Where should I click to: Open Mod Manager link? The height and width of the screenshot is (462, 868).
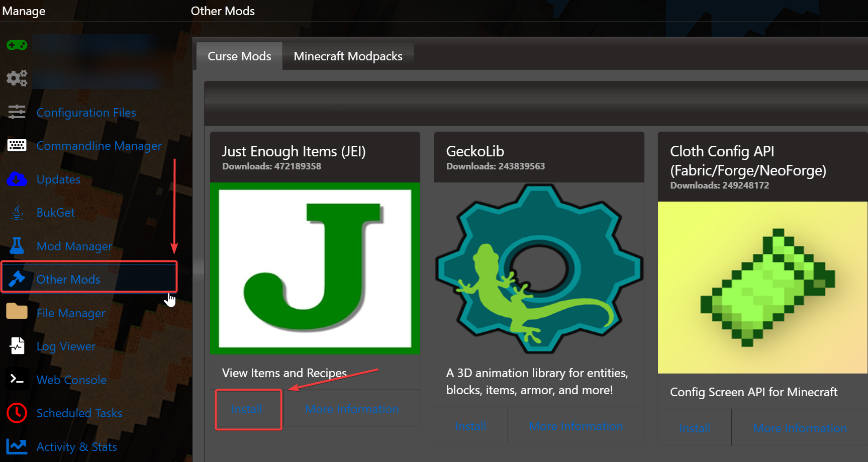[74, 246]
